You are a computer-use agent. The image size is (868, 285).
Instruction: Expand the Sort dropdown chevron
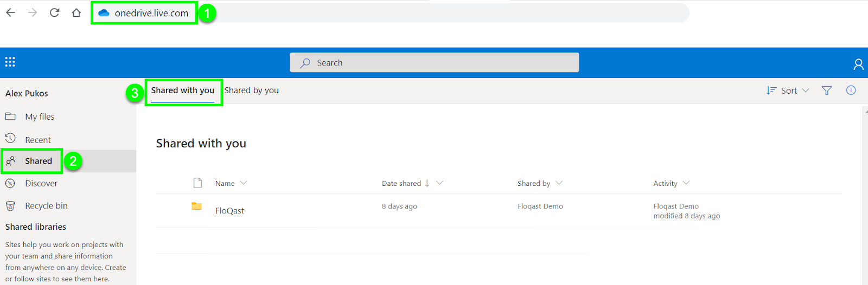click(x=805, y=90)
